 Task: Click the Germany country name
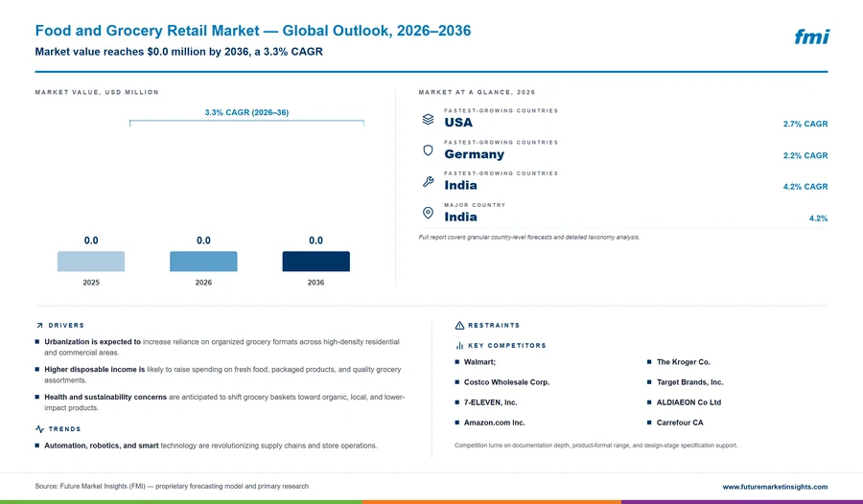tap(475, 154)
